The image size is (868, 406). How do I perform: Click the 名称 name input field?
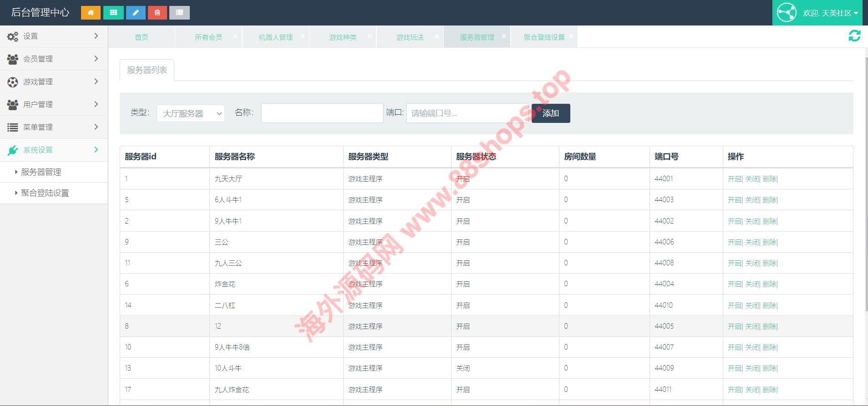click(x=322, y=113)
